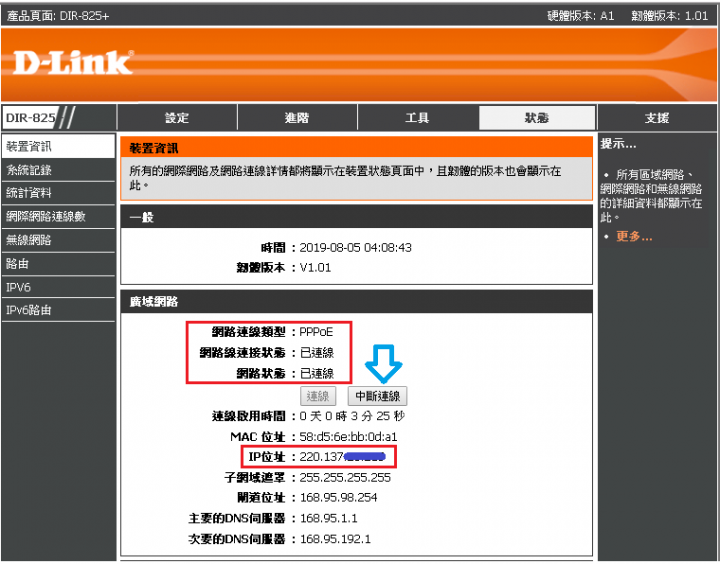This screenshot has width=720, height=564.
Task: Select the 狀態 tab
Action: click(x=537, y=118)
